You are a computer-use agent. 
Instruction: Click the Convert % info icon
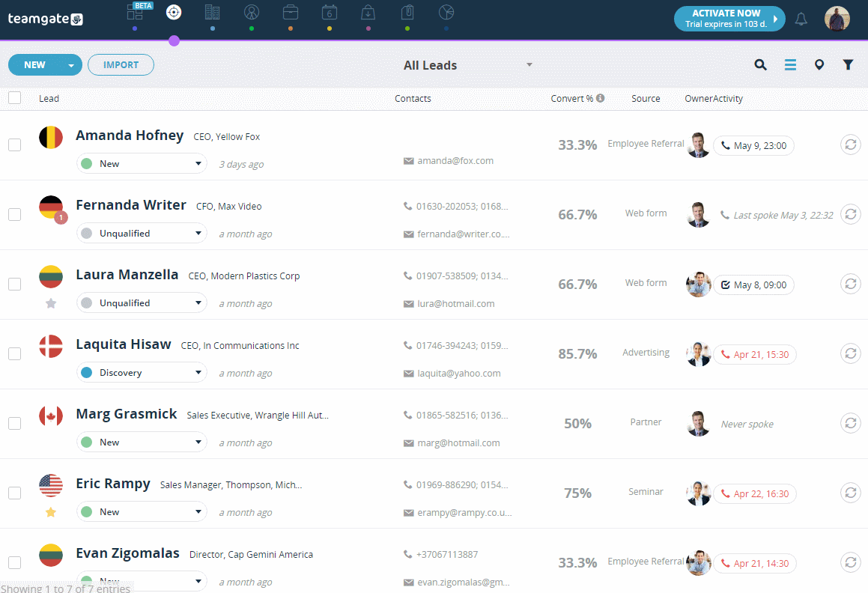(600, 98)
